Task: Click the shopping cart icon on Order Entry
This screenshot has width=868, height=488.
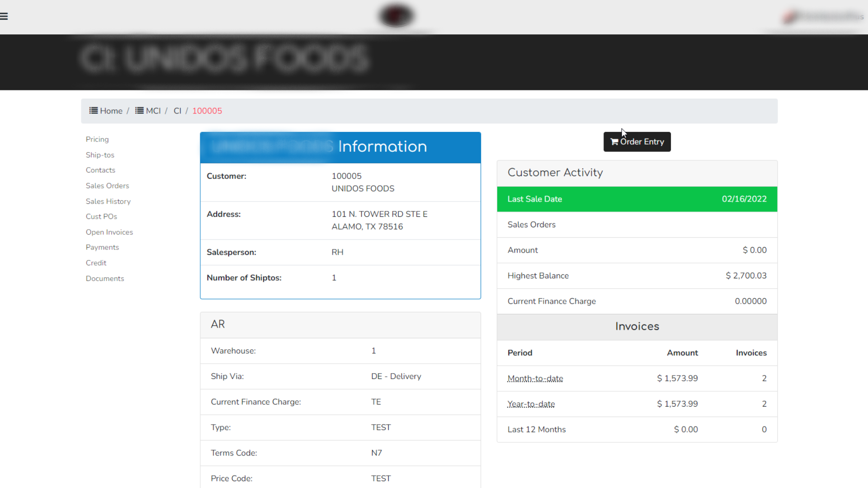Action: pos(614,141)
